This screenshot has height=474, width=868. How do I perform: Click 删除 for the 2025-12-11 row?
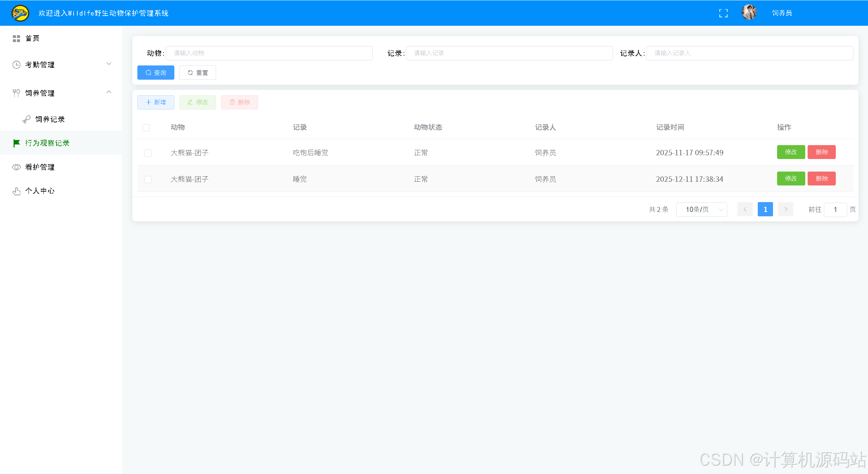(822, 179)
